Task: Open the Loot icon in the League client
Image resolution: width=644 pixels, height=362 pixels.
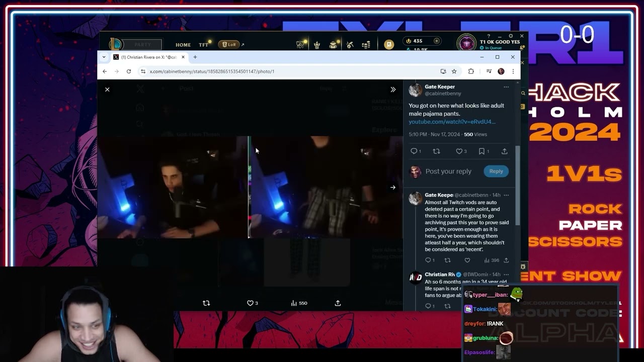Action: tap(350, 45)
